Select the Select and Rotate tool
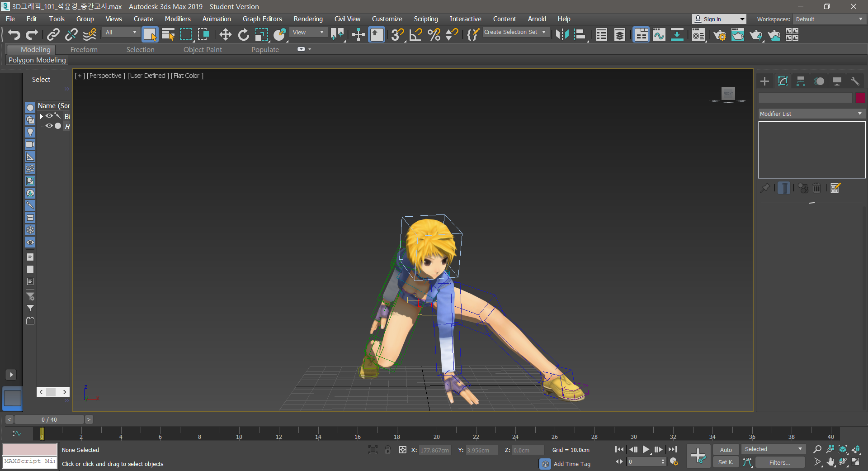Viewport: 868px width, 471px height. (x=243, y=35)
